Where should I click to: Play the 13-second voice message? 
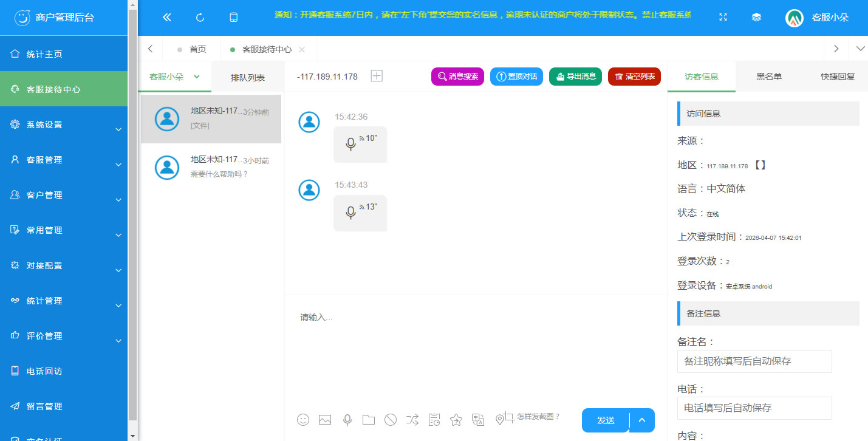[360, 213]
